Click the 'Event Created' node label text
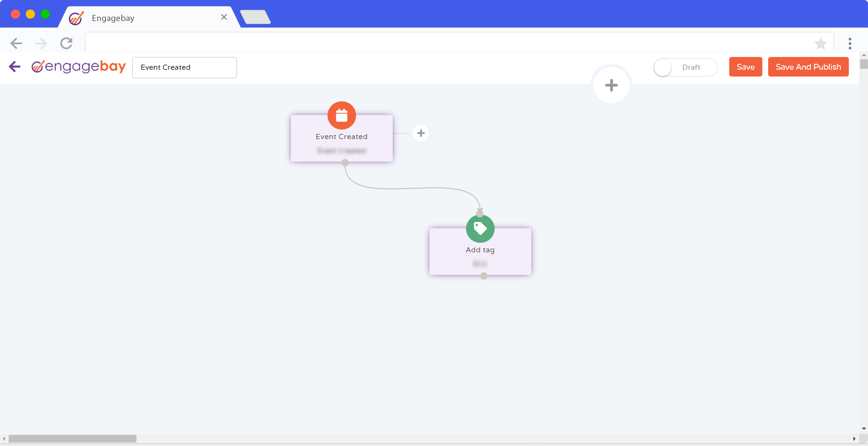 click(x=341, y=136)
